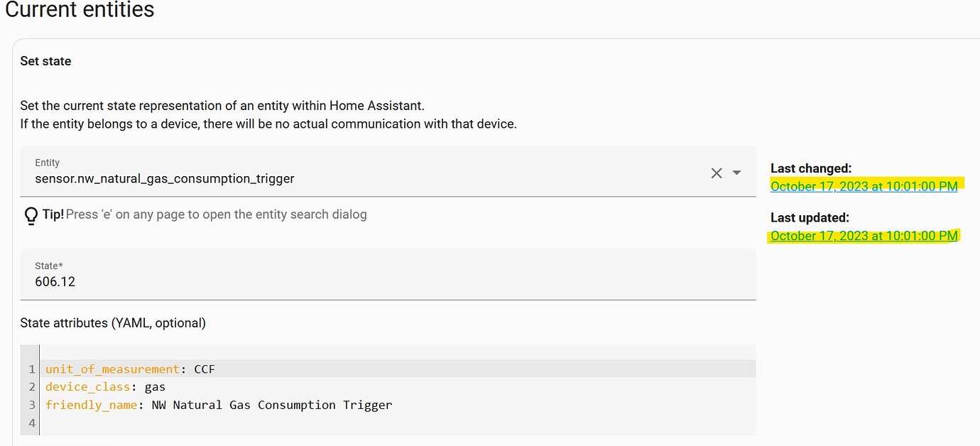Click the clear (X) icon in Entity field
Viewport: 980px width, 446px height.
point(717,173)
